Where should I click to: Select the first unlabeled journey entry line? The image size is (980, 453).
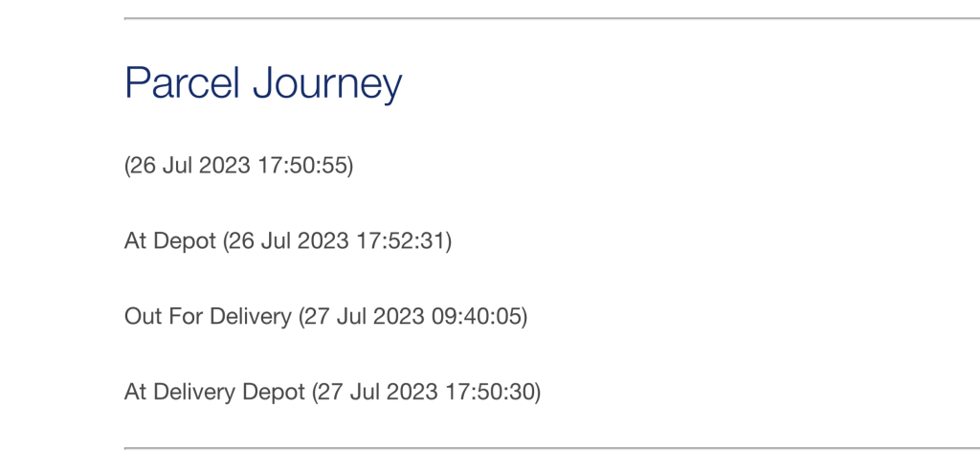(x=238, y=165)
